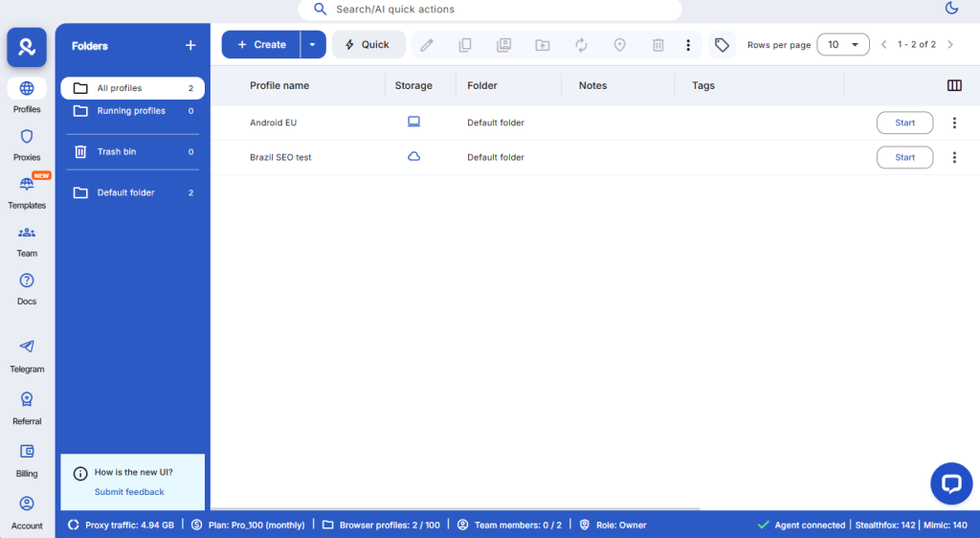Select Running profiles folder
The image size is (980, 538).
(131, 111)
